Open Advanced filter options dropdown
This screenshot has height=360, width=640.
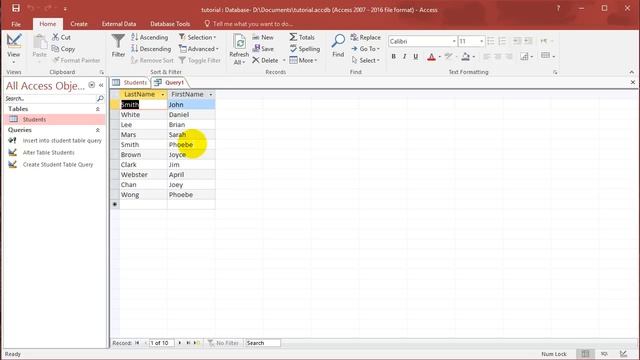199,49
